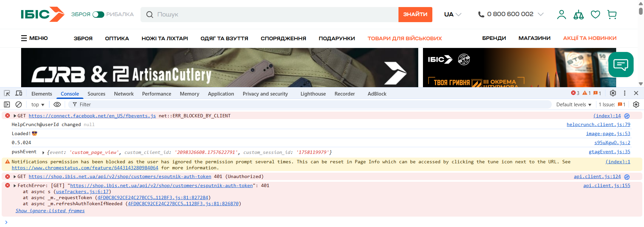The image size is (644, 227).
Task: Open БРЕНДИ page
Action: click(494, 38)
